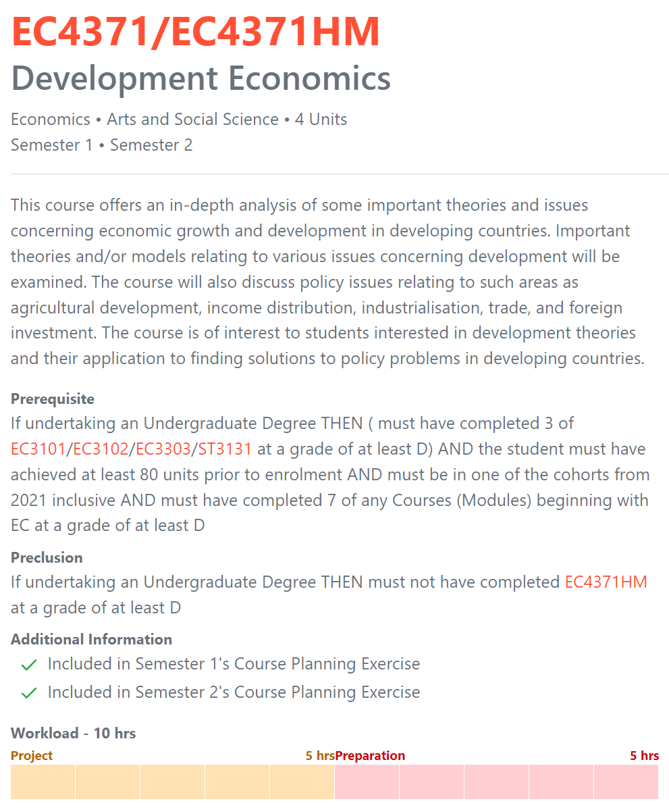The width and height of the screenshot is (669, 812).
Task: Click the green checkmark beside Semester 2's planning exercise
Action: pos(28,693)
